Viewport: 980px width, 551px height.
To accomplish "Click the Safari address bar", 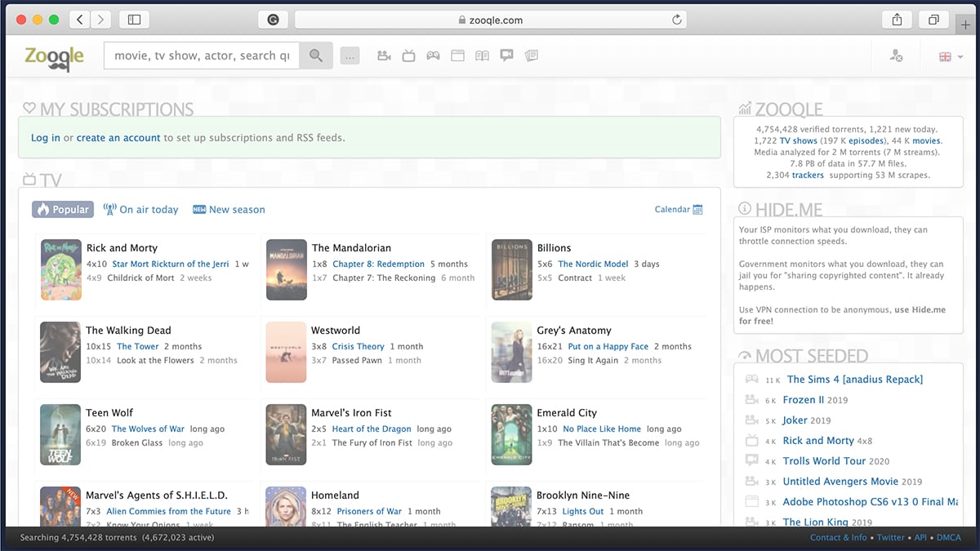I will 490,20.
